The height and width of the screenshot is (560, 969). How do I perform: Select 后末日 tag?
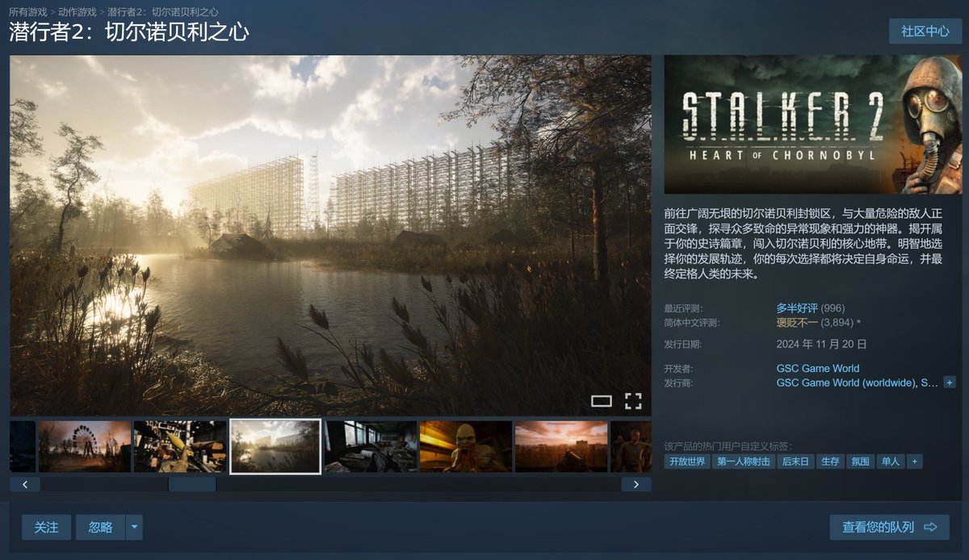tap(795, 462)
